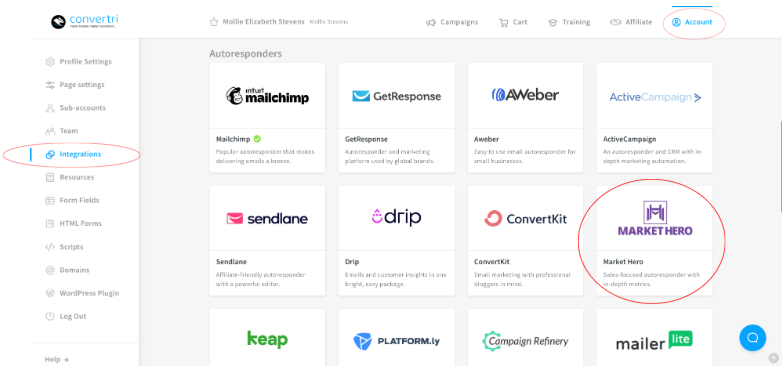Viewport: 782px width, 366px height.
Task: Click the green checkmark next to Mailchimp
Action: click(257, 139)
